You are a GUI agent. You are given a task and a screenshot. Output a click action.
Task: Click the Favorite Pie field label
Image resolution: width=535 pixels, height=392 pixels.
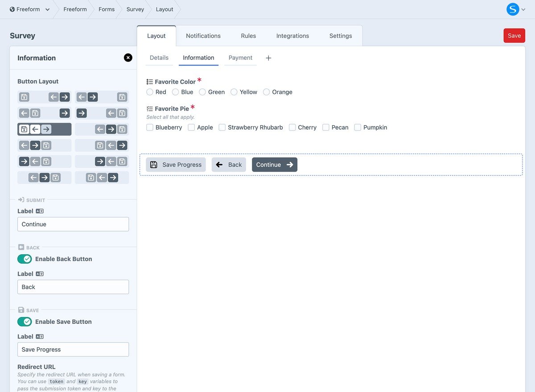172,109
